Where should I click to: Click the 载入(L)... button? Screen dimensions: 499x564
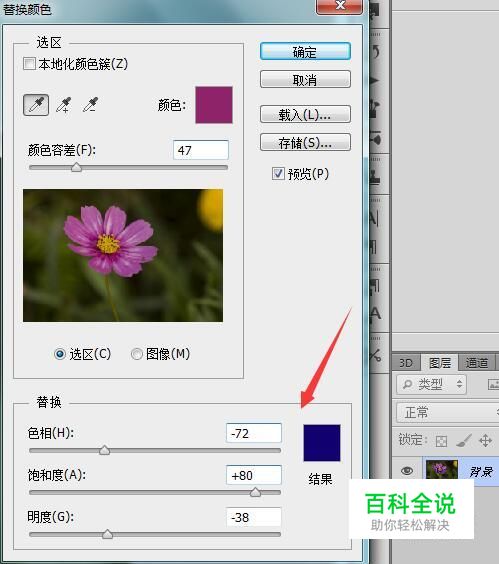(305, 114)
